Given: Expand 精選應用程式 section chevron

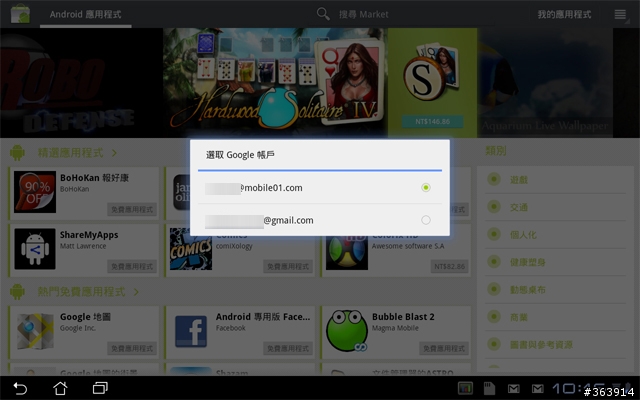Looking at the screenshot, I should 114,153.
